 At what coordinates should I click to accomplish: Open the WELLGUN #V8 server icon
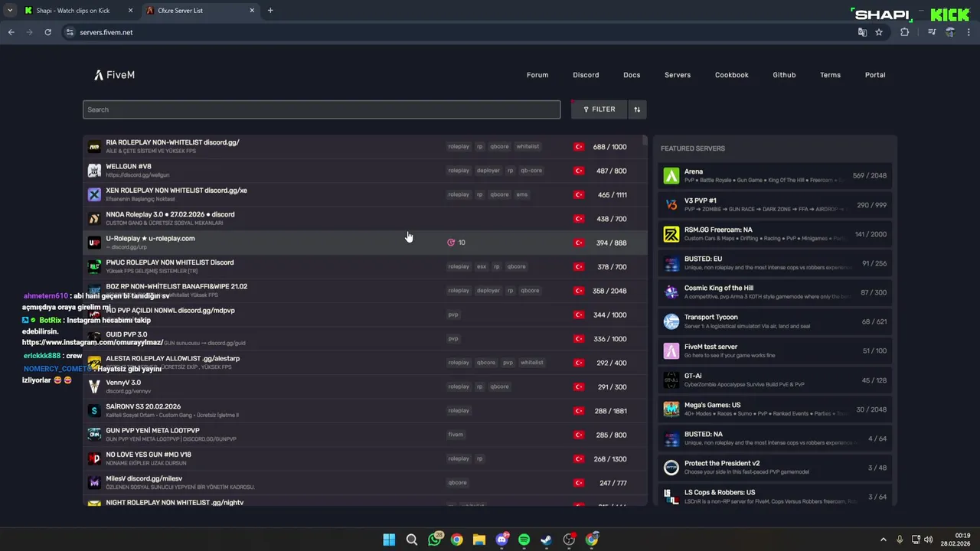[x=94, y=171]
